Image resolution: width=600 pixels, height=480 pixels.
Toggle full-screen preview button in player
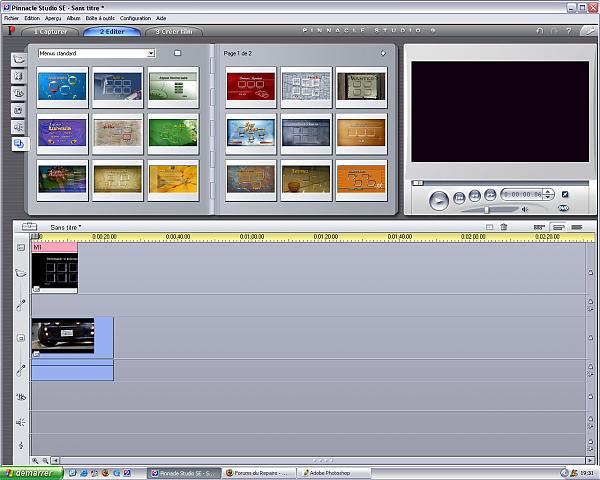click(565, 194)
